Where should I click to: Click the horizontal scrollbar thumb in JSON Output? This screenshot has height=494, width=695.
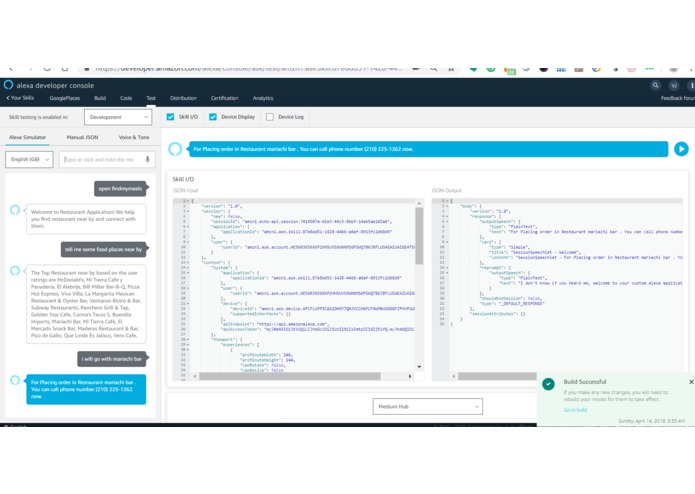[497, 376]
